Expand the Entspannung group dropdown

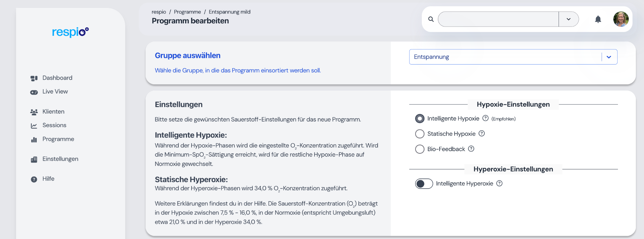[x=609, y=57]
